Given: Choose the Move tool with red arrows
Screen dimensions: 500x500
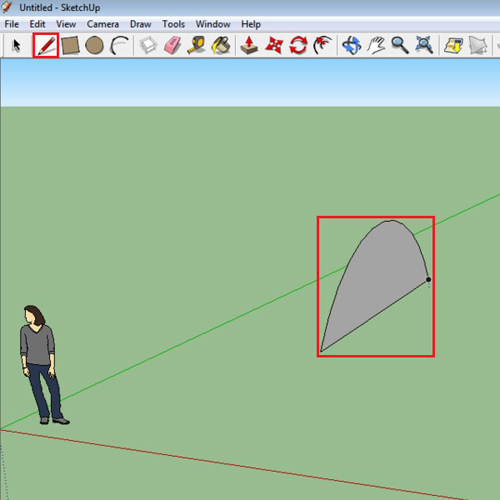Looking at the screenshot, I should pos(274,45).
